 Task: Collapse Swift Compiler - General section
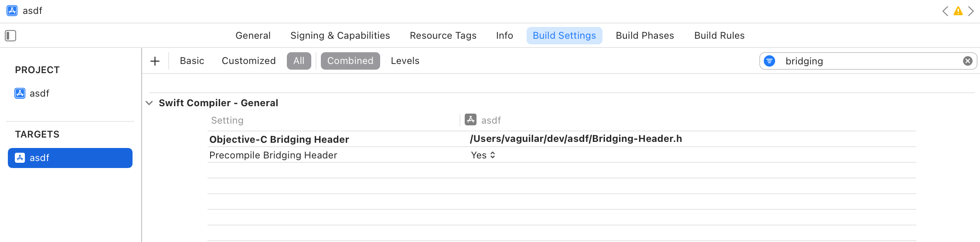(x=149, y=103)
